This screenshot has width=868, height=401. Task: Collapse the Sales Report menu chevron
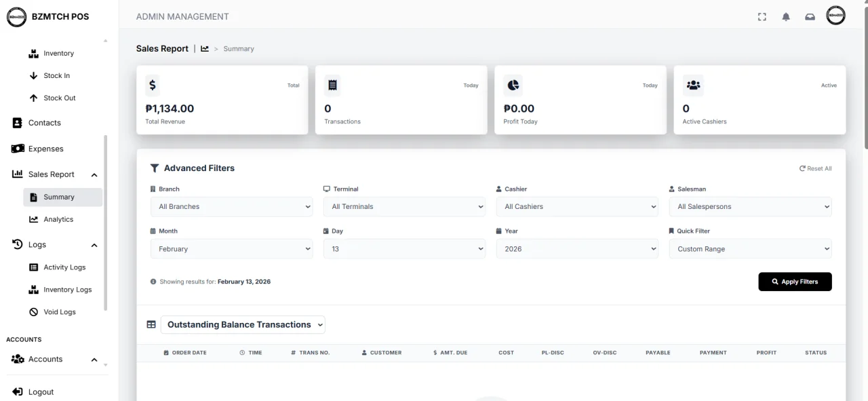coord(94,175)
